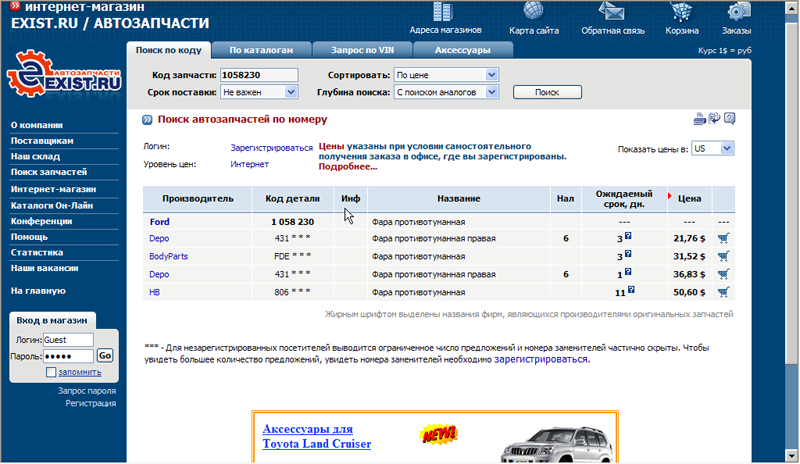
Task: Click зарегистрироваться link in the footnote
Action: pyautogui.click(x=541, y=359)
